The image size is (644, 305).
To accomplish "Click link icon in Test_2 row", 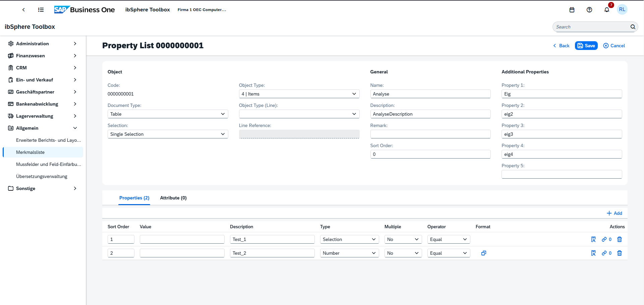I will point(604,253).
